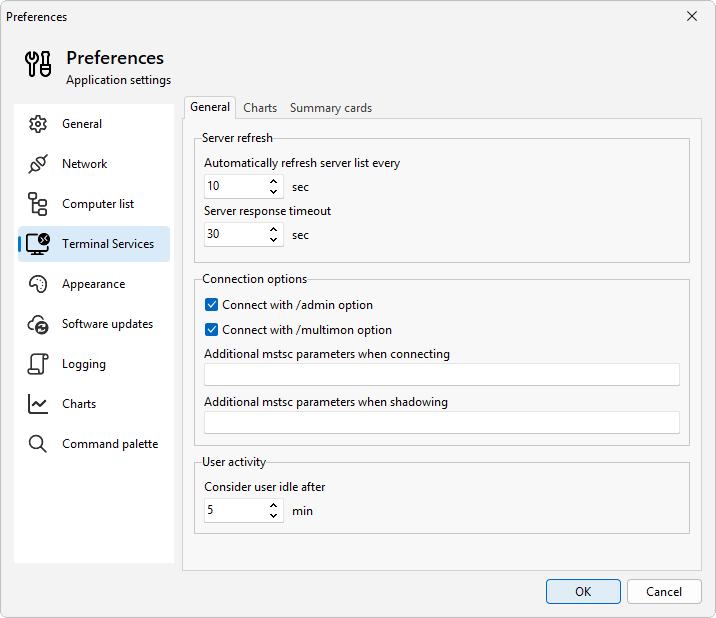Viewport: 716px width, 618px height.
Task: Increase server response timeout value
Action: [x=274, y=229]
